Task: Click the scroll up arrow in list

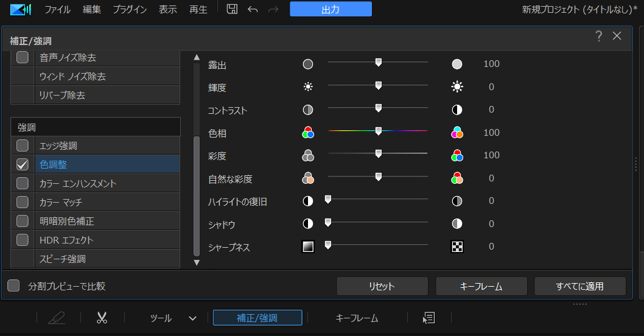Action: [197, 57]
